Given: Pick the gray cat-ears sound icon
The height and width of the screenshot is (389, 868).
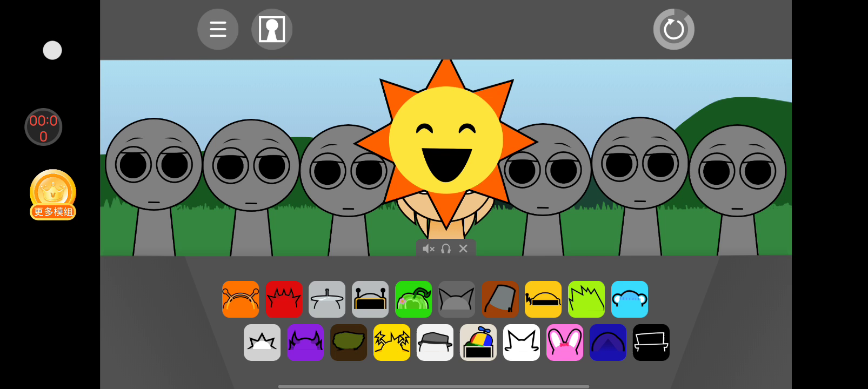Looking at the screenshot, I should coord(457,299).
